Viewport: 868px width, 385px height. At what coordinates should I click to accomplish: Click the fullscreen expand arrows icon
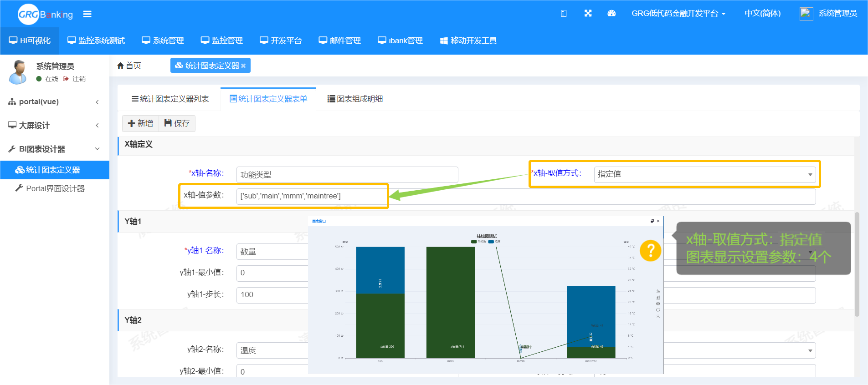click(x=588, y=14)
